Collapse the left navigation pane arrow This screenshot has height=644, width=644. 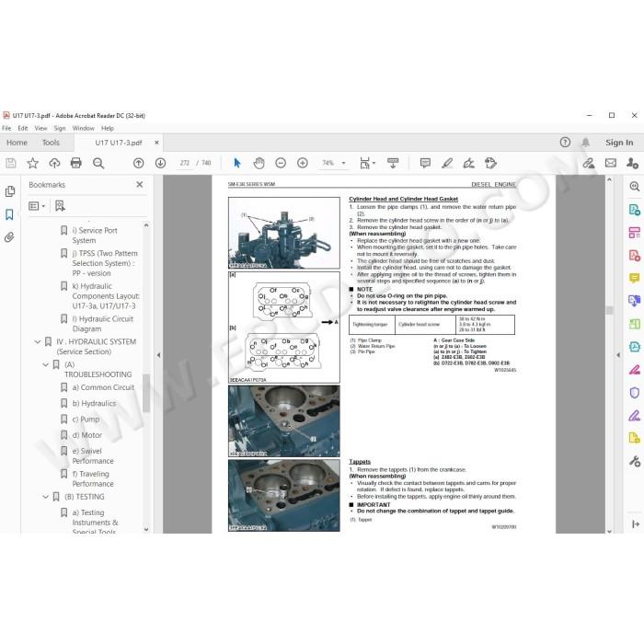click(158, 355)
